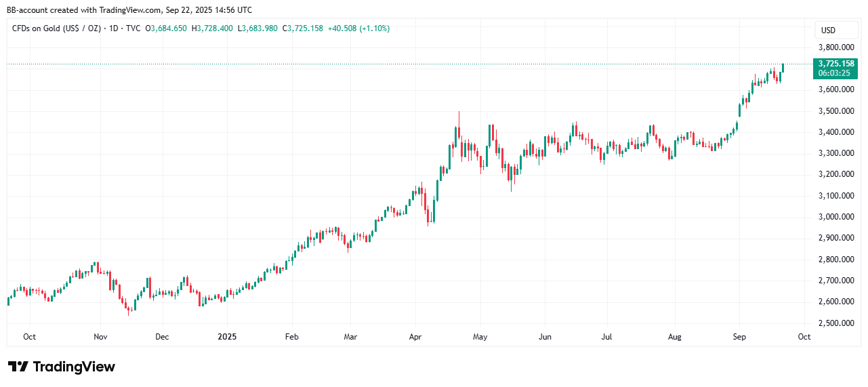Screen dimensions: 868x387
Task: Click the Apr label on time axis
Action: coord(415,336)
